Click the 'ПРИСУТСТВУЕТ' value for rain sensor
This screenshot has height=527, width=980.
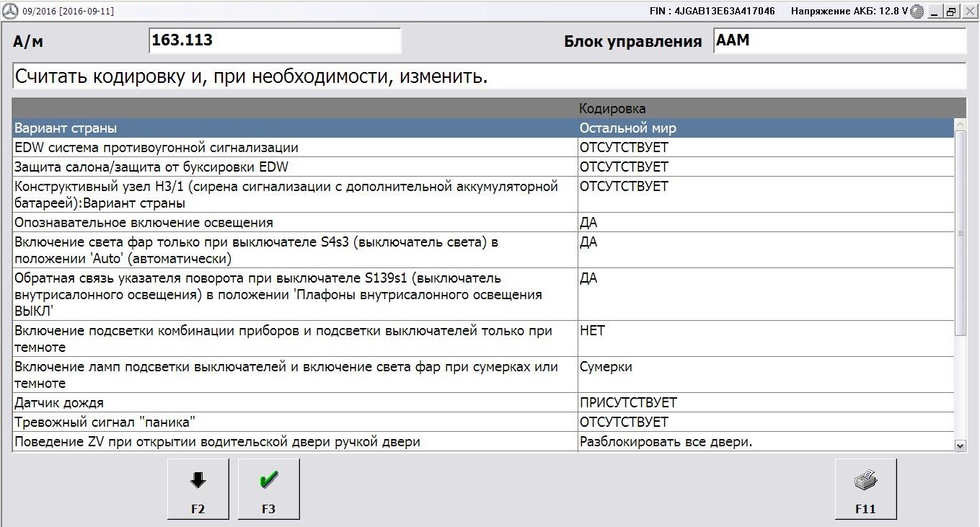[x=628, y=402]
